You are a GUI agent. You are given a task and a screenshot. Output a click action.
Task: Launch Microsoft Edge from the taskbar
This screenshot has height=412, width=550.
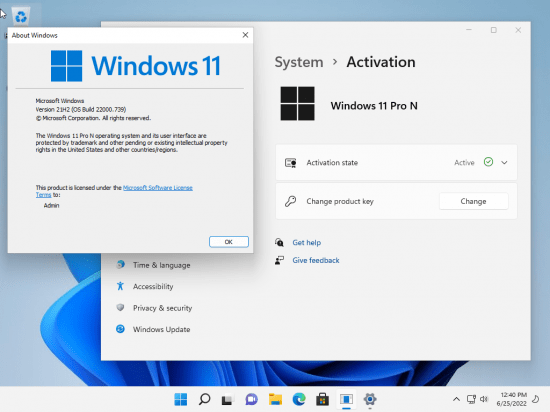(x=299, y=399)
